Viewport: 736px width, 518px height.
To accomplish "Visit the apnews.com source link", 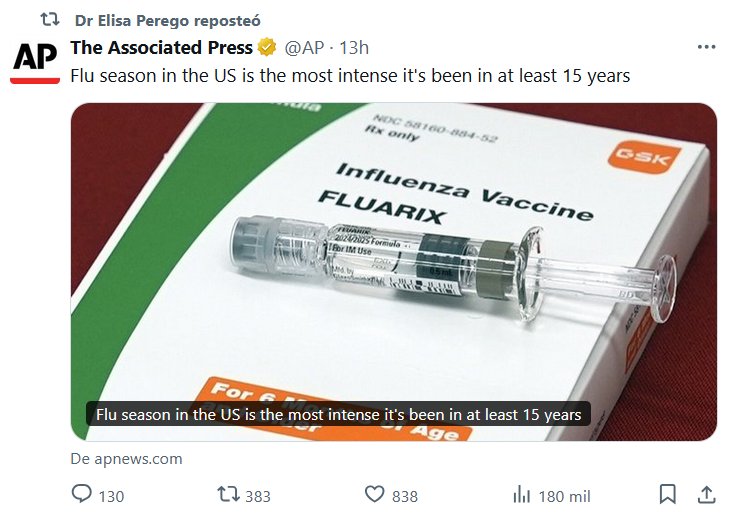I will coord(126,459).
